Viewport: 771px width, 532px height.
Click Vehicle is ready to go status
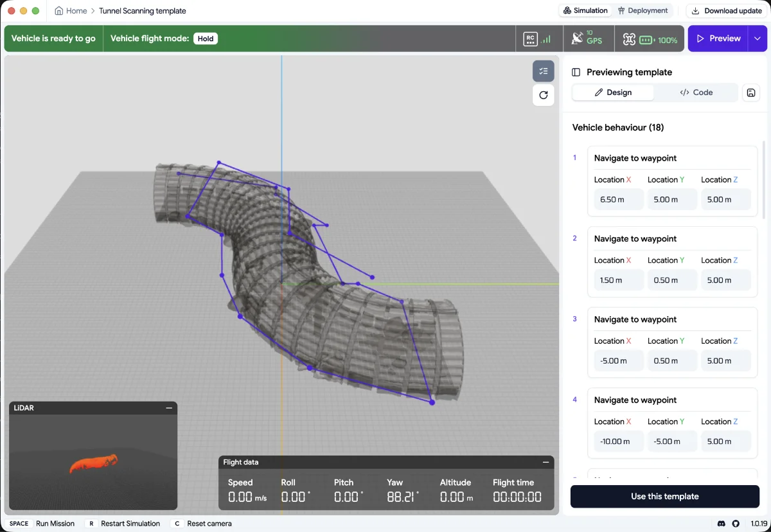tap(53, 39)
